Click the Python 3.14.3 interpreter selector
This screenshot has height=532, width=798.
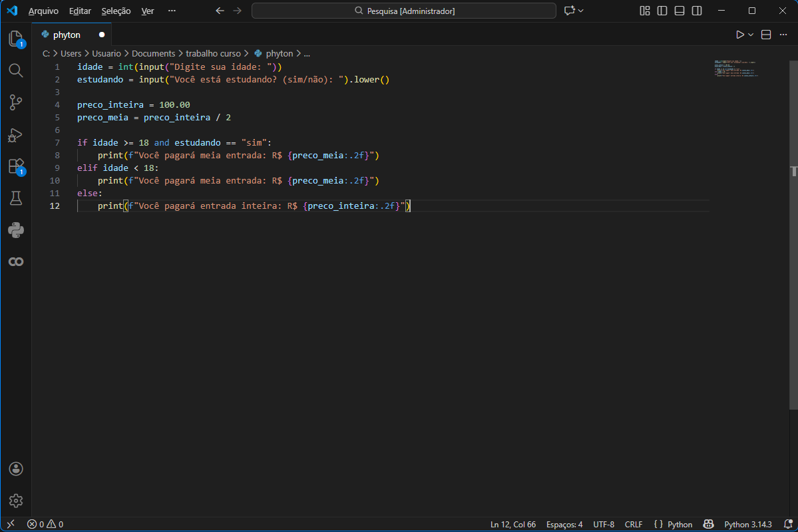pos(747,524)
